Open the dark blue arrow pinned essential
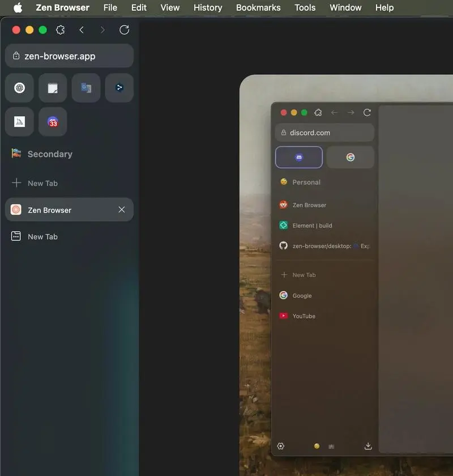453x476 pixels. 119,88
